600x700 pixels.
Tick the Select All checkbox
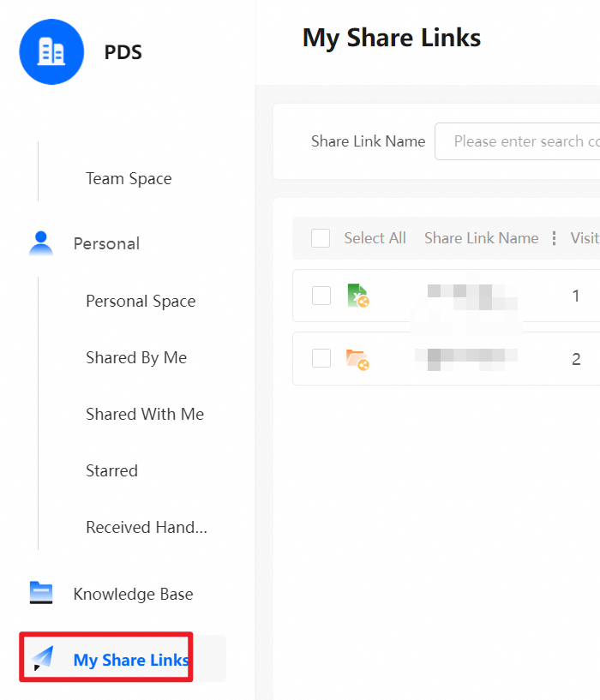point(321,238)
